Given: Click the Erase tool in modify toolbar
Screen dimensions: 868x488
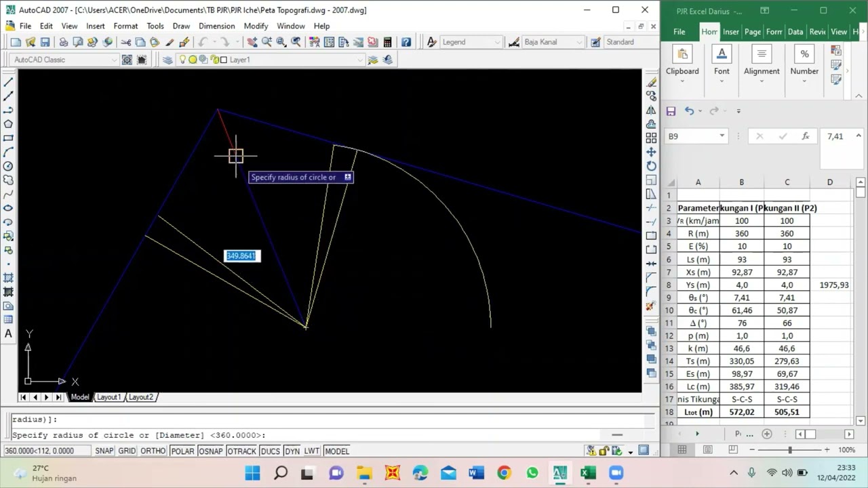Looking at the screenshot, I should 651,82.
